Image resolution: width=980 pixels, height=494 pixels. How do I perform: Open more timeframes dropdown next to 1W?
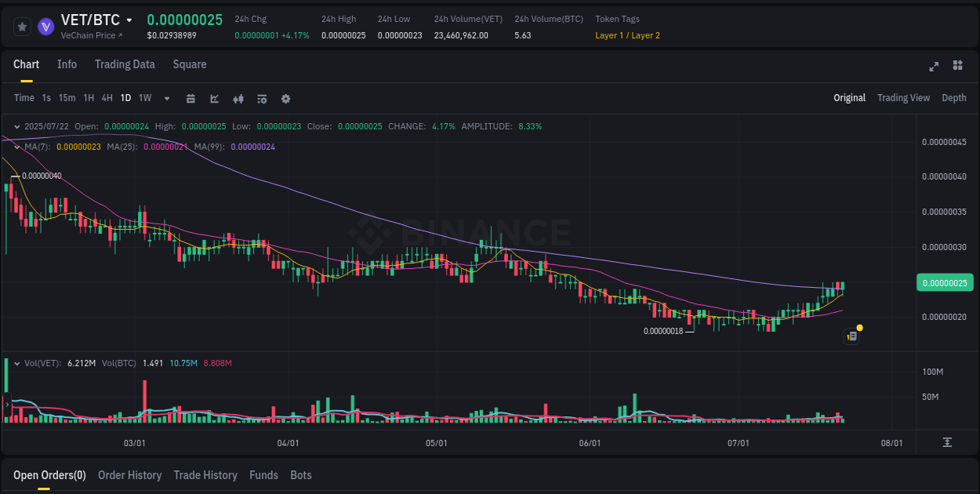pos(165,98)
